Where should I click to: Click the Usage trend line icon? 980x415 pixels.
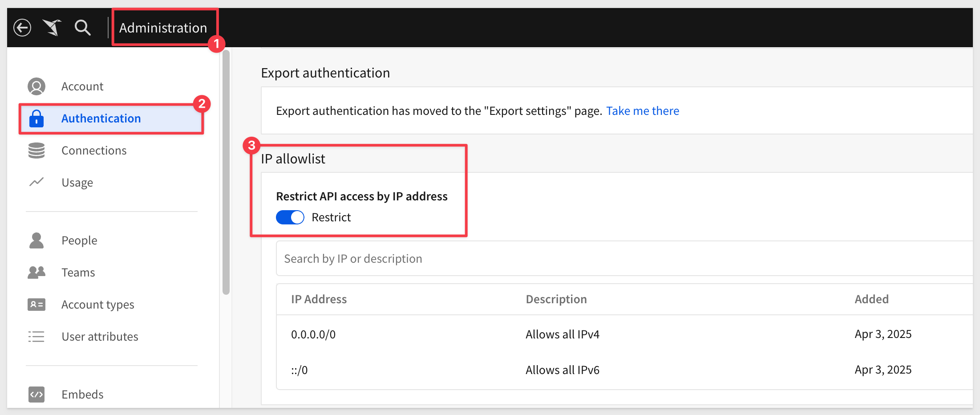pyautogui.click(x=36, y=182)
